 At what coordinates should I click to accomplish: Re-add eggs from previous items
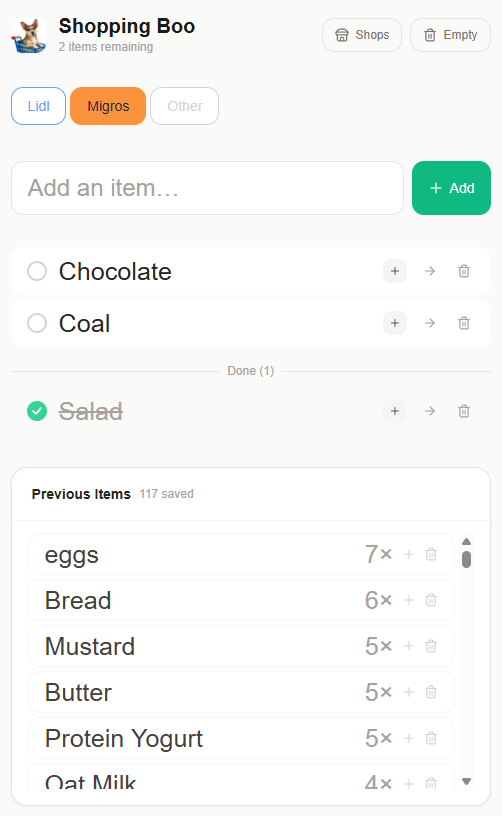[x=409, y=554]
